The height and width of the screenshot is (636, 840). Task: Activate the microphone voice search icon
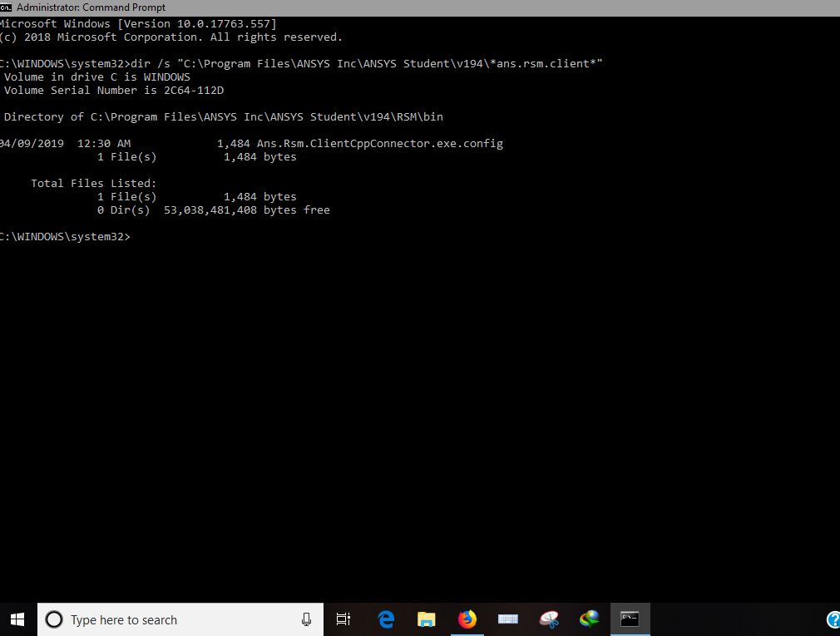pos(306,619)
